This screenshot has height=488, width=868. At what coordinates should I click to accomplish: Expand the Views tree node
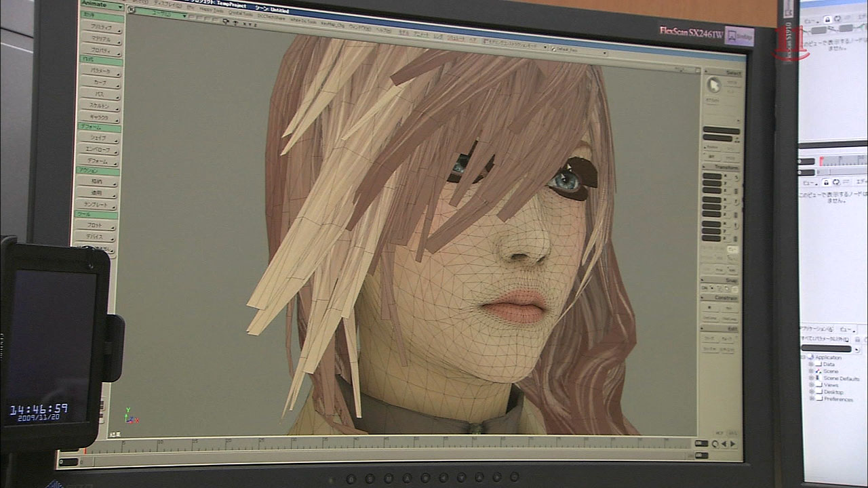click(810, 385)
